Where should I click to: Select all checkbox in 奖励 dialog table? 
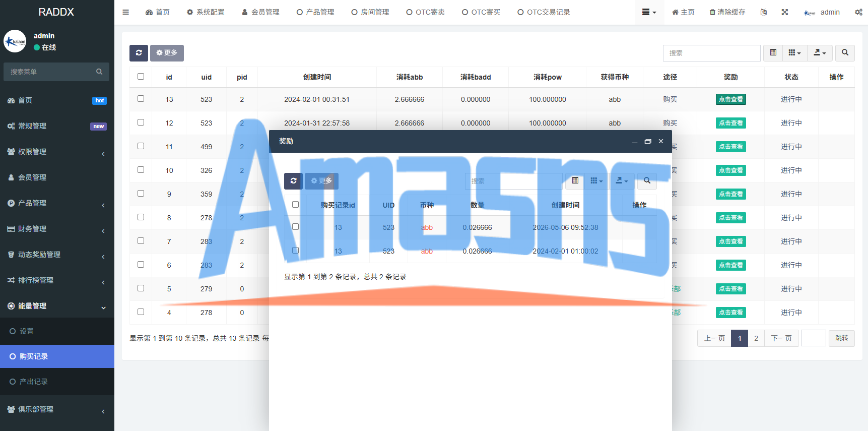pos(295,205)
